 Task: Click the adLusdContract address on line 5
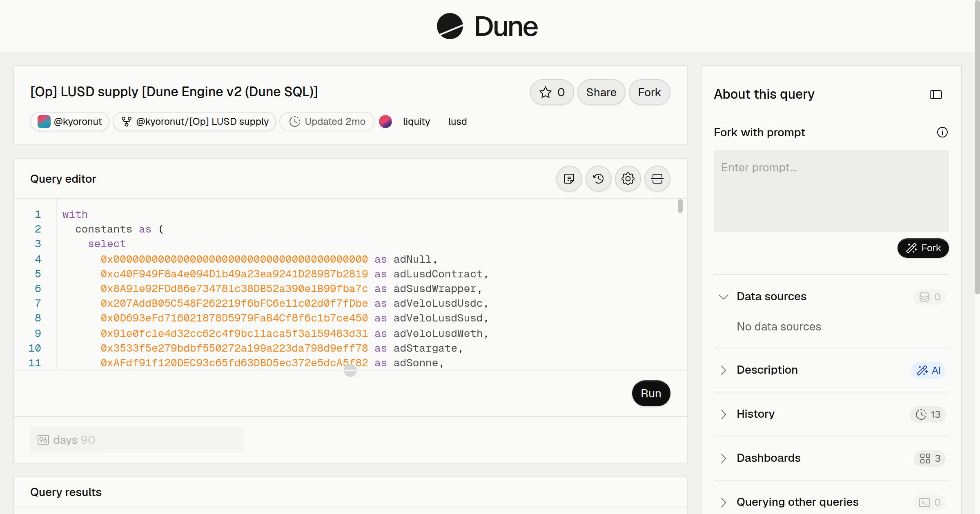click(234, 274)
